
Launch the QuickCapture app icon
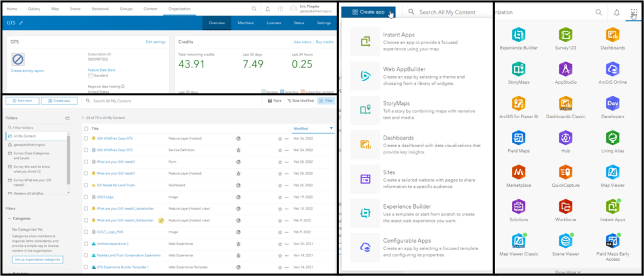click(x=565, y=172)
